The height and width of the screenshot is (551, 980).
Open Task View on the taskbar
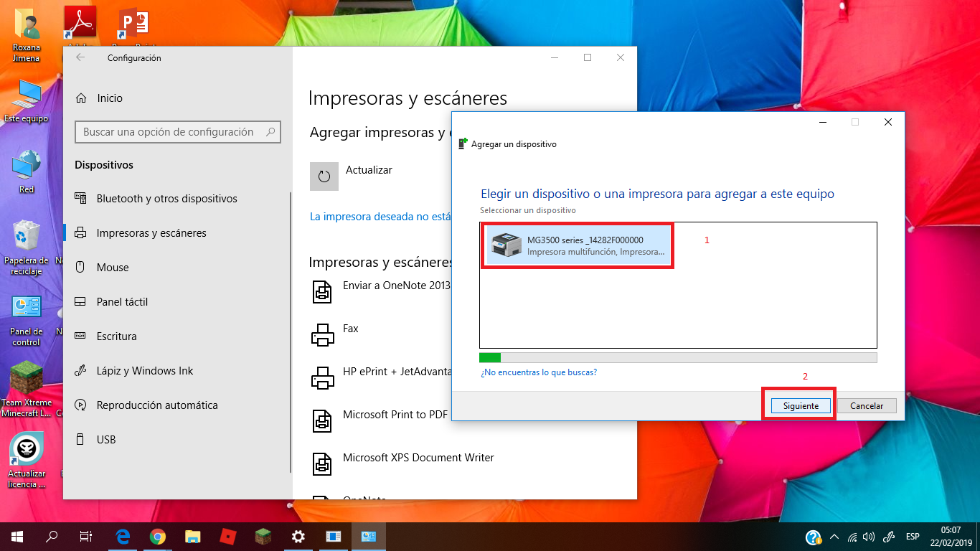coord(86,537)
